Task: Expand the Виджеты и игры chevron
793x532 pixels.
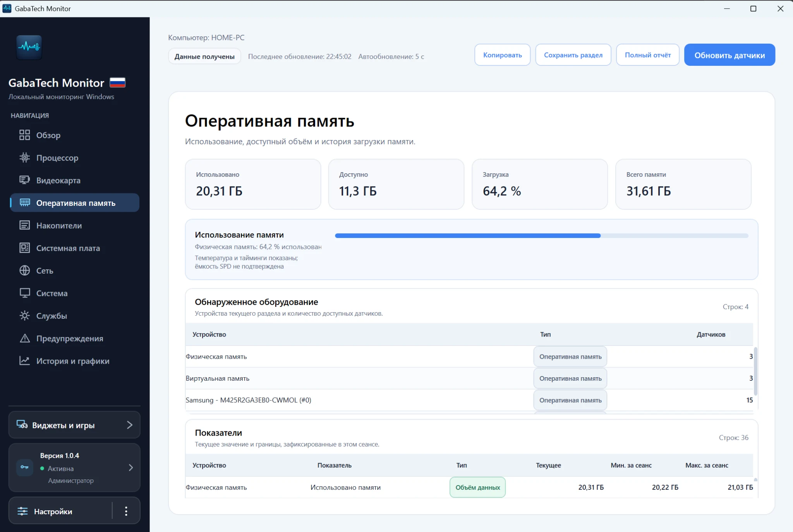Action: click(130, 425)
